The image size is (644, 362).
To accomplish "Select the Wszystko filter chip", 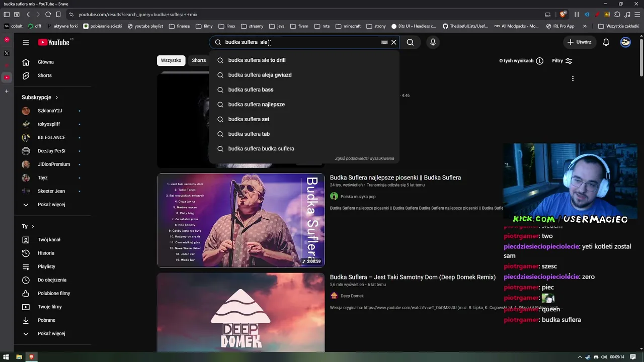I will pyautogui.click(x=171, y=60).
